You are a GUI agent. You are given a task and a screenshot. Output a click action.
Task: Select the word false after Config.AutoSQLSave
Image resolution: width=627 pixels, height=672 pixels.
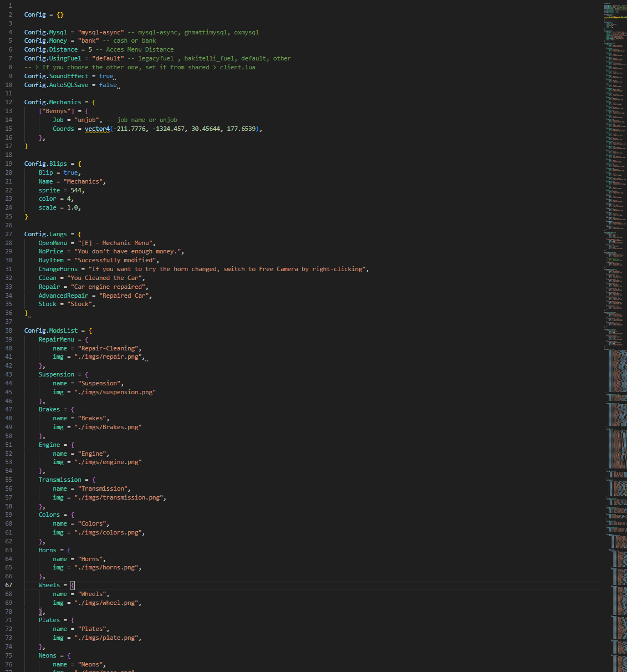pyautogui.click(x=108, y=85)
